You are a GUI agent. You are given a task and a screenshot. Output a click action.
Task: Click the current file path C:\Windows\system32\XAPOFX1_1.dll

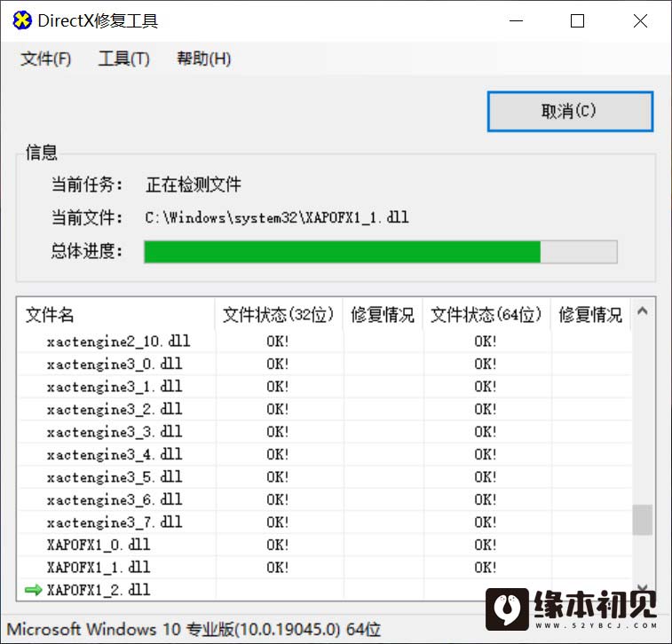tap(277, 217)
